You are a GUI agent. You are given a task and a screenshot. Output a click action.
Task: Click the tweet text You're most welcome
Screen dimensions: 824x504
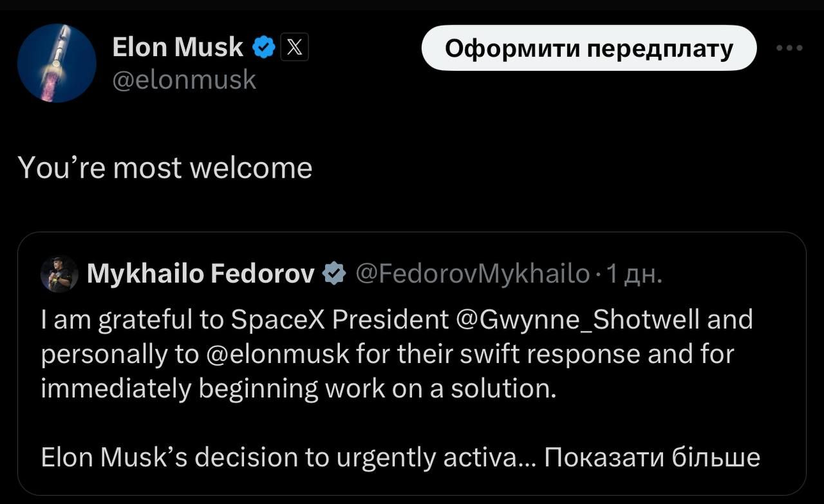click(x=165, y=167)
